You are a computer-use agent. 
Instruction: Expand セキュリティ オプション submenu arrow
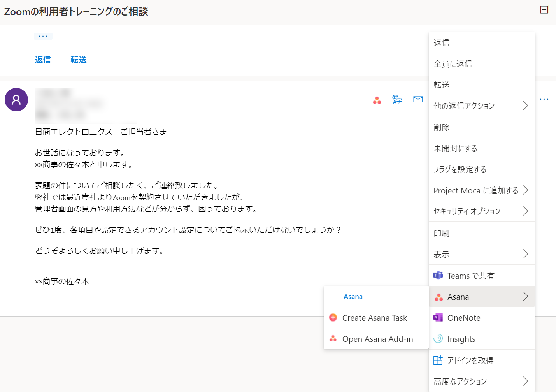(x=526, y=211)
